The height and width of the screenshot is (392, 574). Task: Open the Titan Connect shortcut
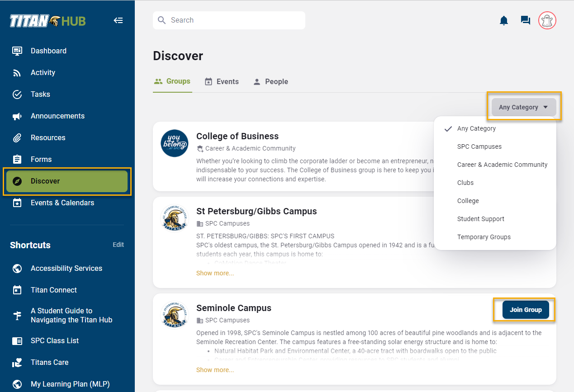click(x=67, y=290)
